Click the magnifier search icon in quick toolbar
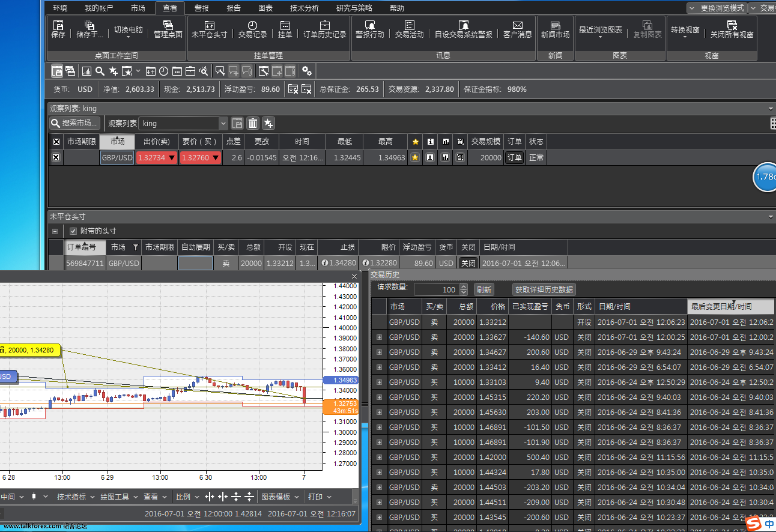Screen dimensions: 776x532 coord(100,71)
